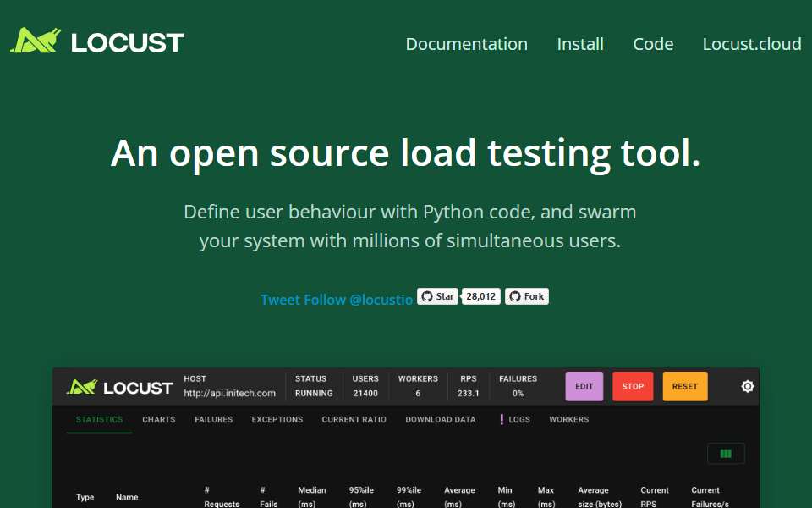The image size is (812, 508).
Task: Show the Exceptions tab
Action: 277,419
